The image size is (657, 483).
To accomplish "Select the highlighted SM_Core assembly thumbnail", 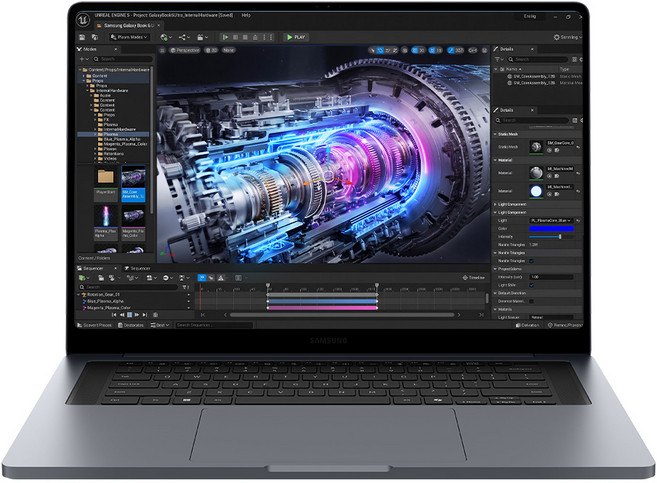I will tap(133, 183).
